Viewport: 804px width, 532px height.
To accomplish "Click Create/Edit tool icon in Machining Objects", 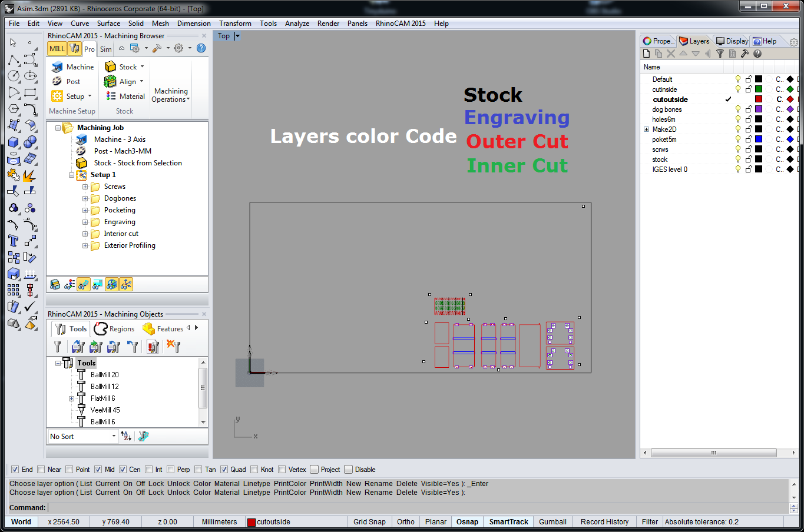I will (x=57, y=347).
